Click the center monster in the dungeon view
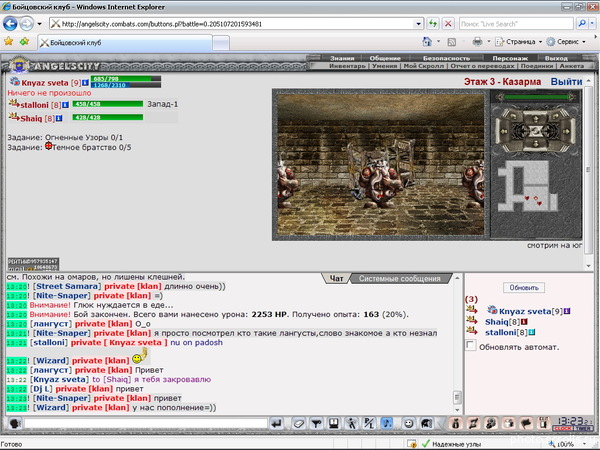Viewport: 600px width, 450px height. click(x=379, y=183)
